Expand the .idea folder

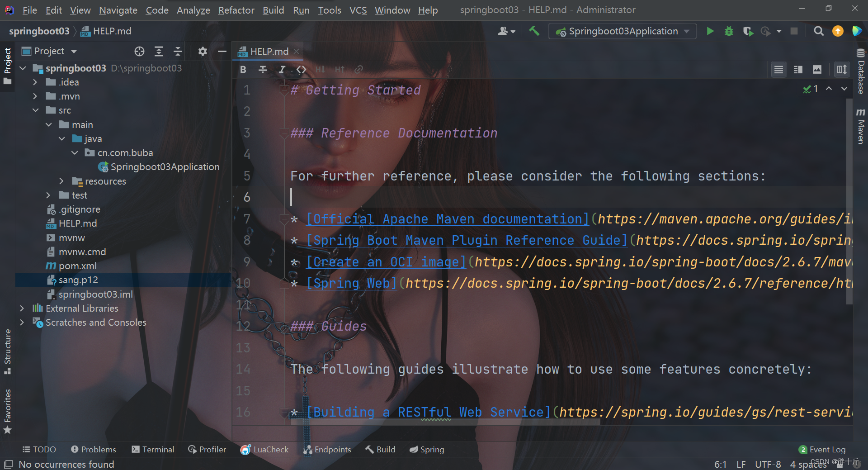pyautogui.click(x=35, y=82)
